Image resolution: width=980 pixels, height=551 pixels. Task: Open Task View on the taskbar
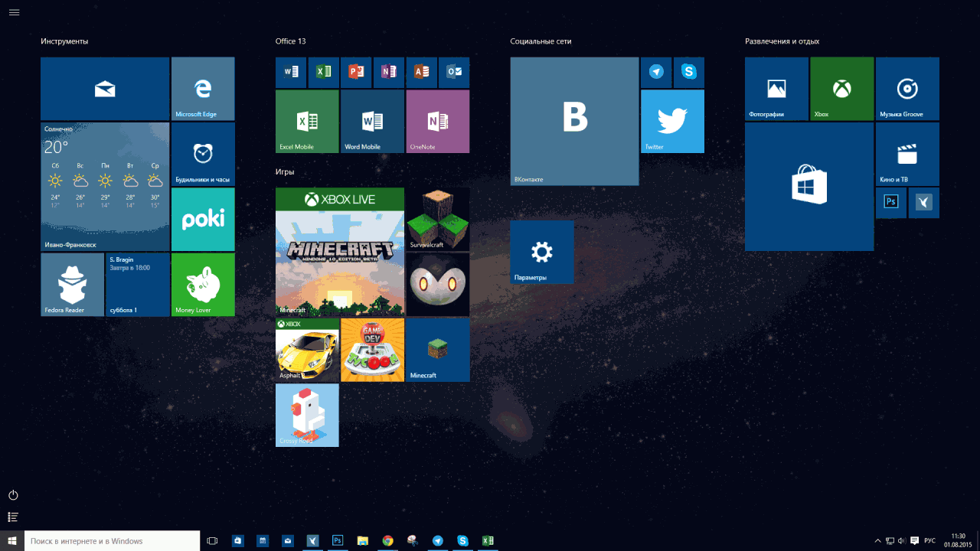coord(212,540)
